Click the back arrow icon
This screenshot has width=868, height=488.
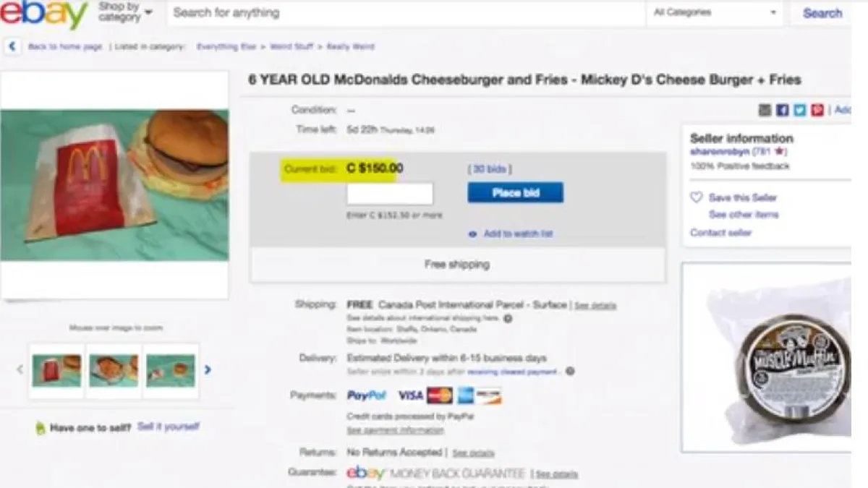[12, 46]
